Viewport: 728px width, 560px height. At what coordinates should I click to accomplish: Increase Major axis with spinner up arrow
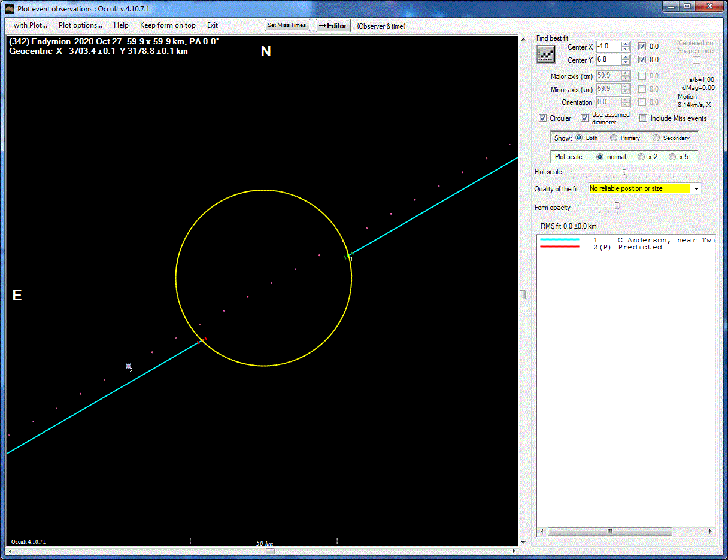[x=626, y=74]
